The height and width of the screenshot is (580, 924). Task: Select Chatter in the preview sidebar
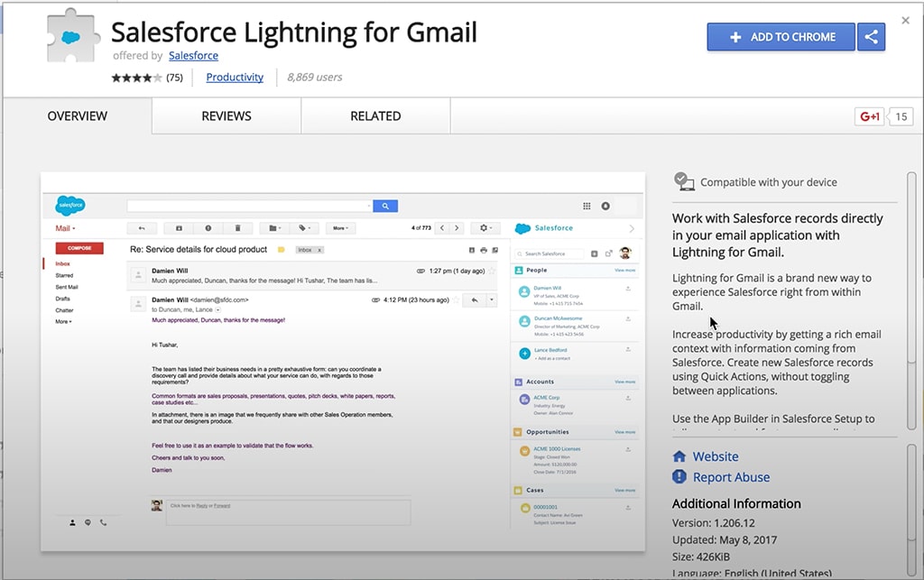click(64, 310)
